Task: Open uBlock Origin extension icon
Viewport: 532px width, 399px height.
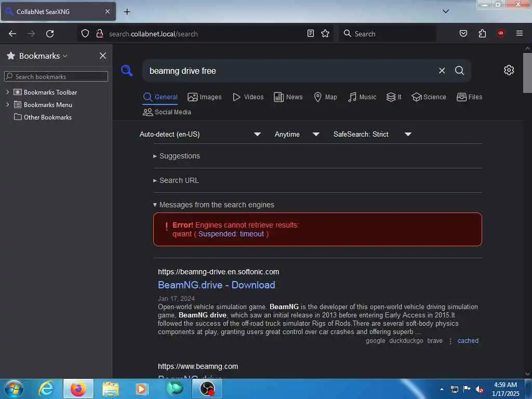Action: (x=501, y=33)
